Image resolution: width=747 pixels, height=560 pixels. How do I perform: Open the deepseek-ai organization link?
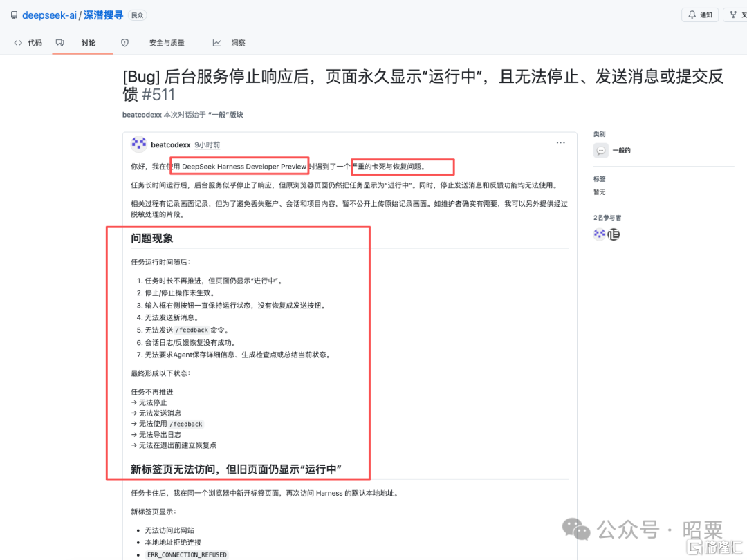tap(49, 15)
